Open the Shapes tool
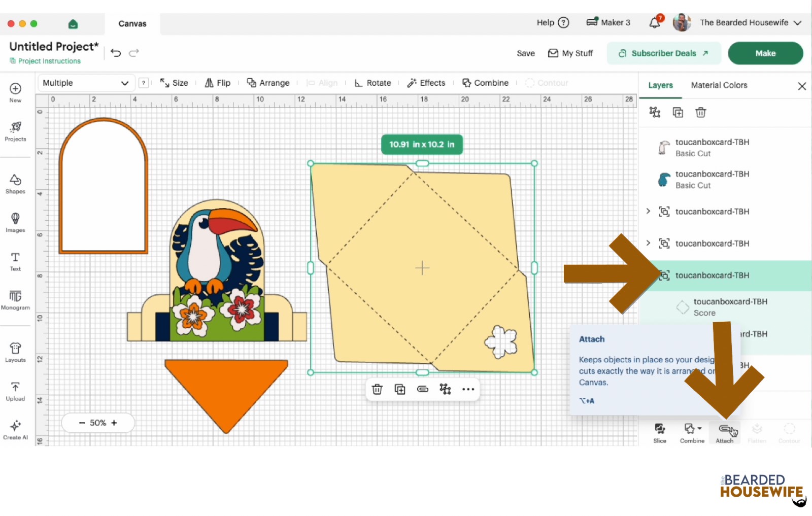 tap(15, 184)
